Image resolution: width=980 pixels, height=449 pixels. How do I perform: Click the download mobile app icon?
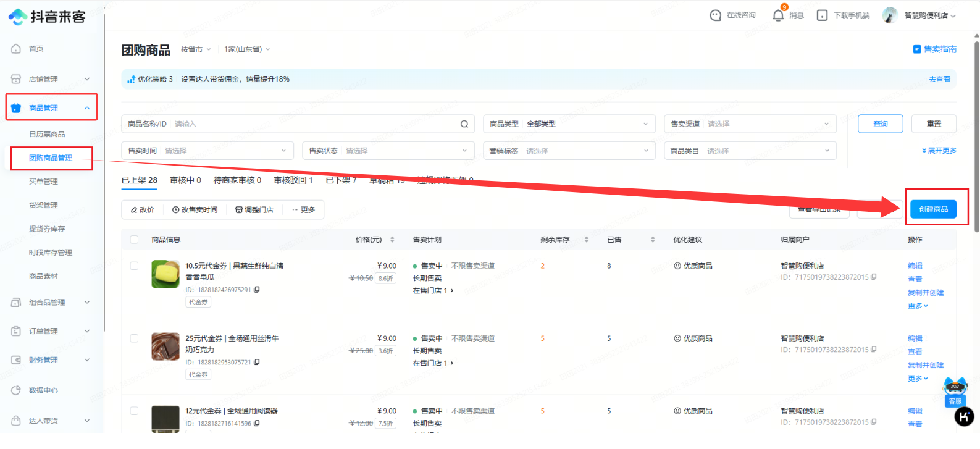tap(822, 15)
